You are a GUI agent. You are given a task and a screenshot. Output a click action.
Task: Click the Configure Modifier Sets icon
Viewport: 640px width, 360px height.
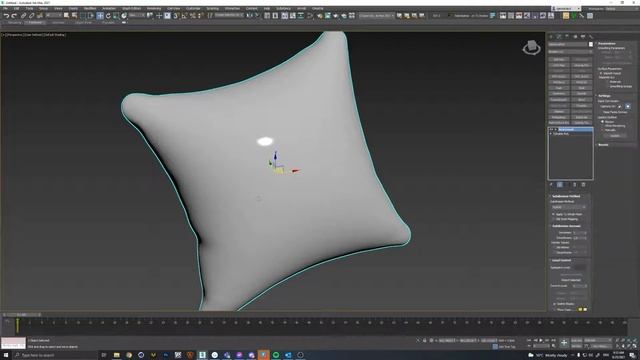[x=583, y=185]
